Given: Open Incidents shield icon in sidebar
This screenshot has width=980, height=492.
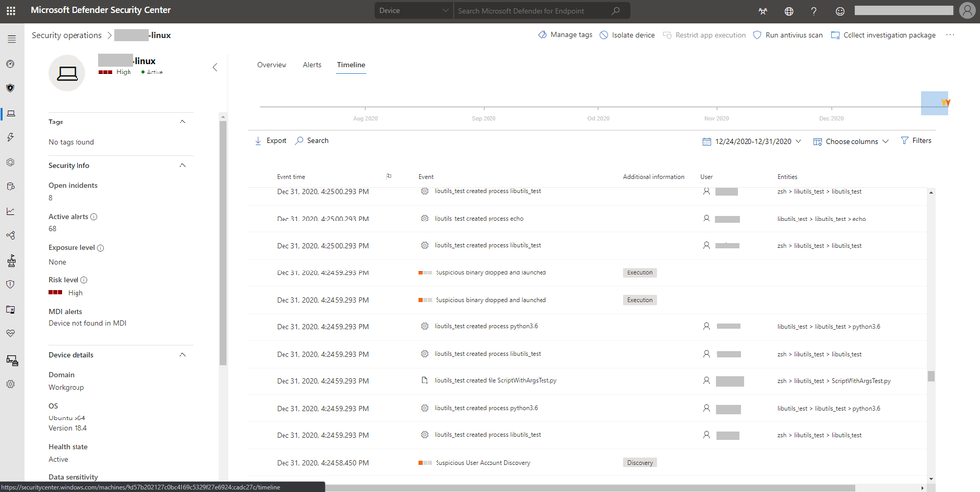Looking at the screenshot, I should (x=10, y=88).
